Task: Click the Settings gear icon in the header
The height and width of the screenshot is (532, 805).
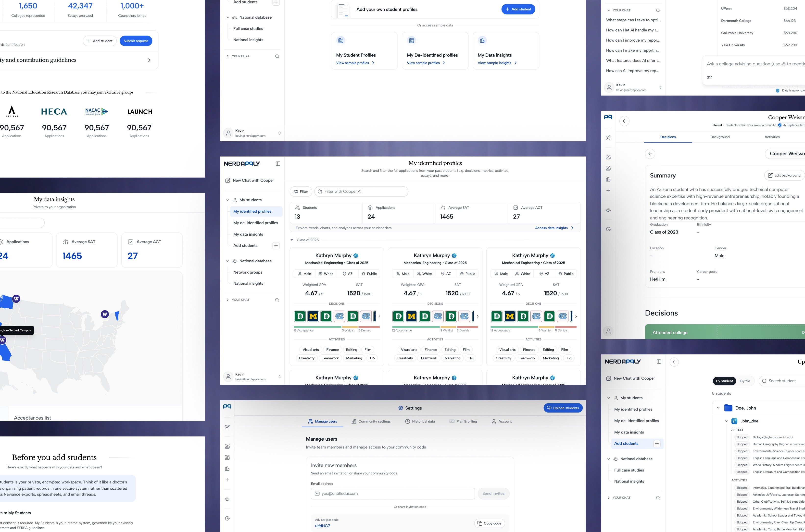Action: point(400,408)
